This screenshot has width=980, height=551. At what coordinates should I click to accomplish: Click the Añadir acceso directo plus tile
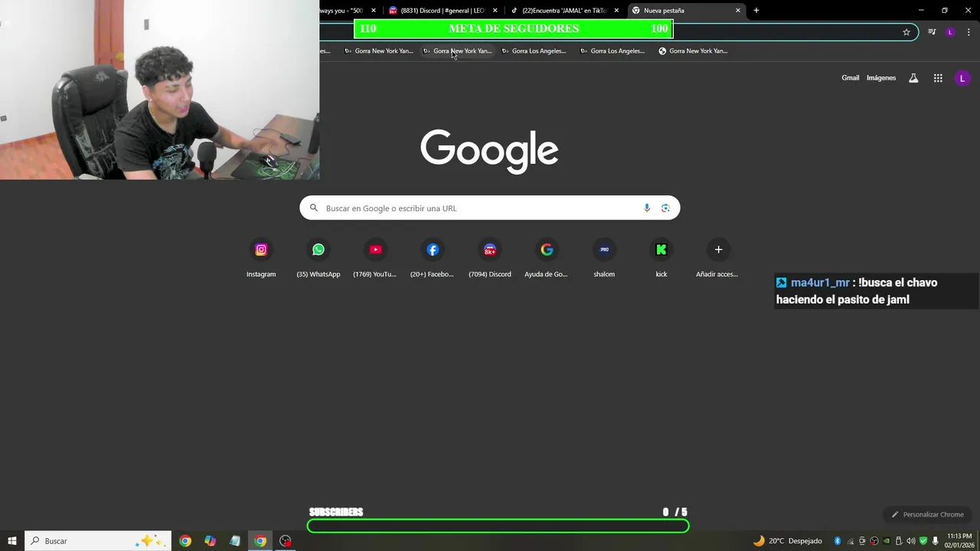(718, 259)
